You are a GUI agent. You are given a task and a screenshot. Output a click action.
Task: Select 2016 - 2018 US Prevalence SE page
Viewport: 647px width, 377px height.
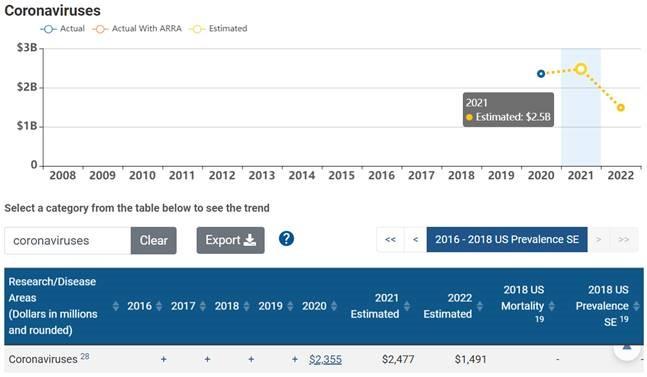[507, 239]
